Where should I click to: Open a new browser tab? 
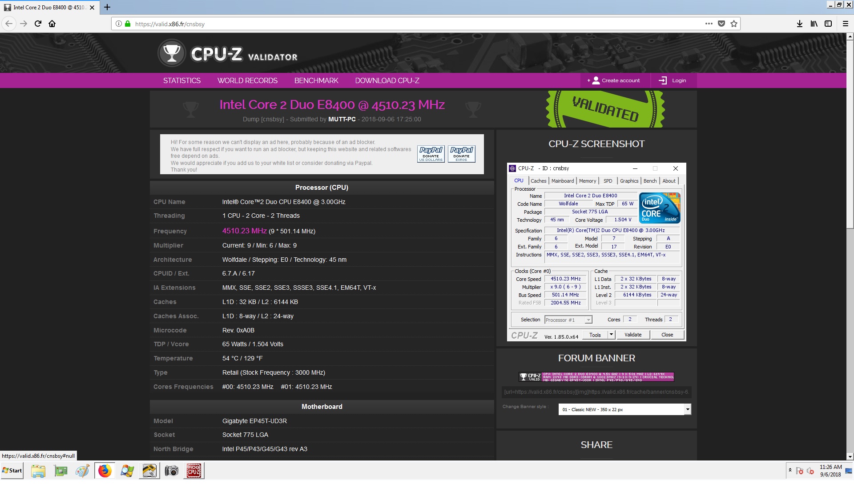(x=107, y=7)
